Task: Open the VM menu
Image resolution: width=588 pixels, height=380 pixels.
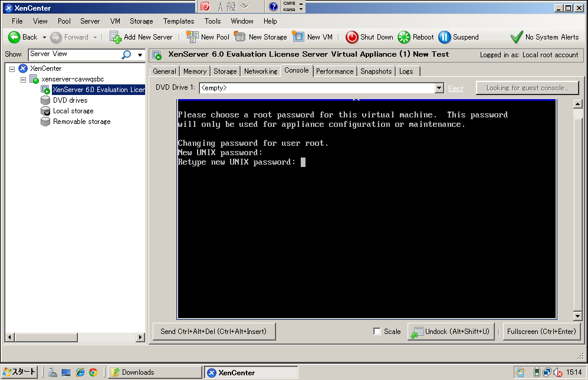Action: [x=115, y=21]
